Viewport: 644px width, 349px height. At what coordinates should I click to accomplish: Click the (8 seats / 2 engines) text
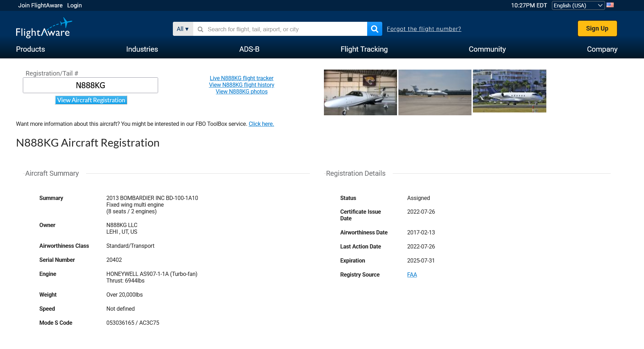click(x=131, y=211)
